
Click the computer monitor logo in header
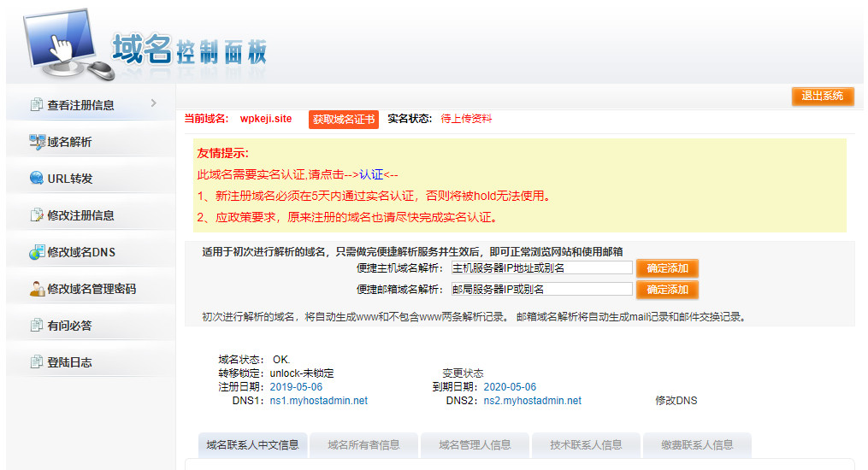tap(67, 44)
